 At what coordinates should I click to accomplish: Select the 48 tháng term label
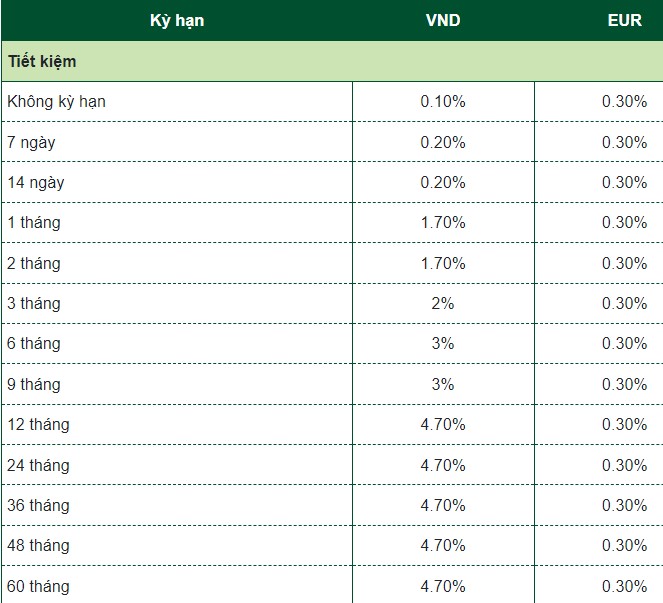point(38,545)
